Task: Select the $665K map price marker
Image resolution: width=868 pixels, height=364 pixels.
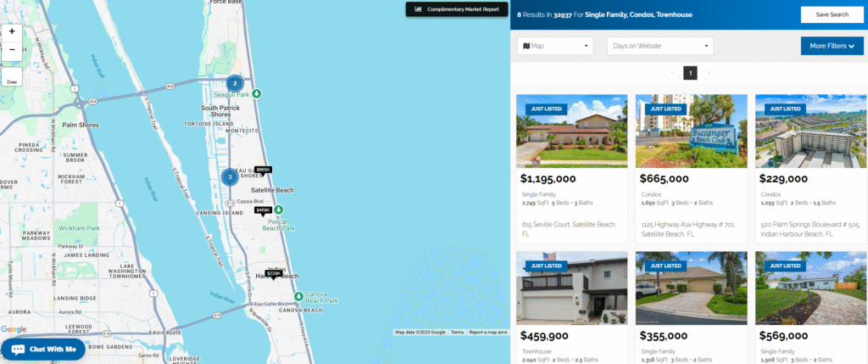Action: 264,170
